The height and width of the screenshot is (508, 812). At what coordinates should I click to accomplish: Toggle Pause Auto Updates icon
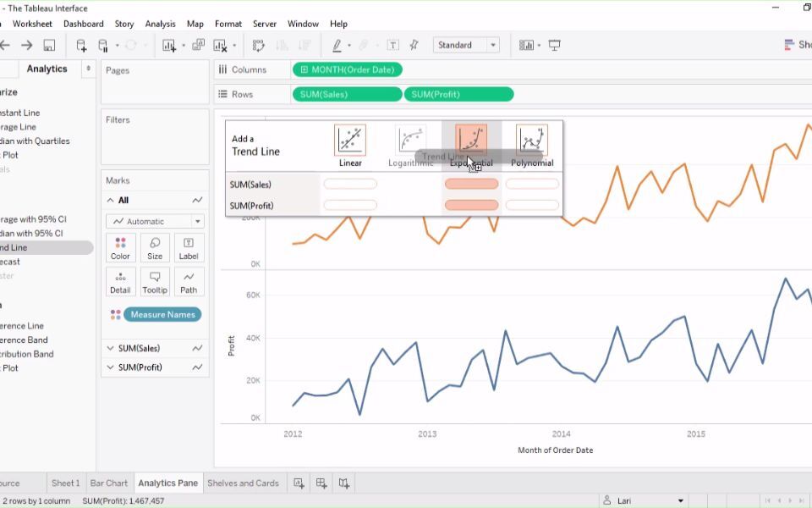pyautogui.click(x=103, y=46)
